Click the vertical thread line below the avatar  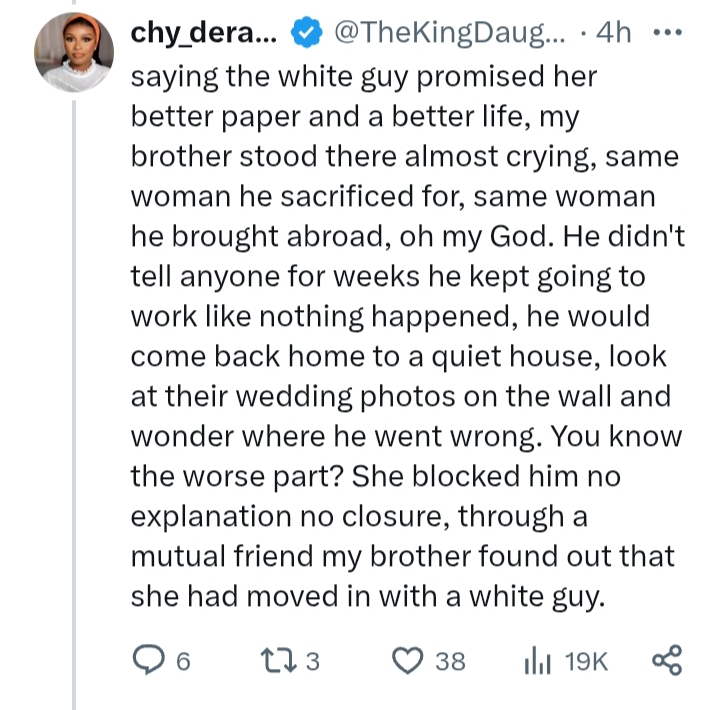(x=75, y=400)
